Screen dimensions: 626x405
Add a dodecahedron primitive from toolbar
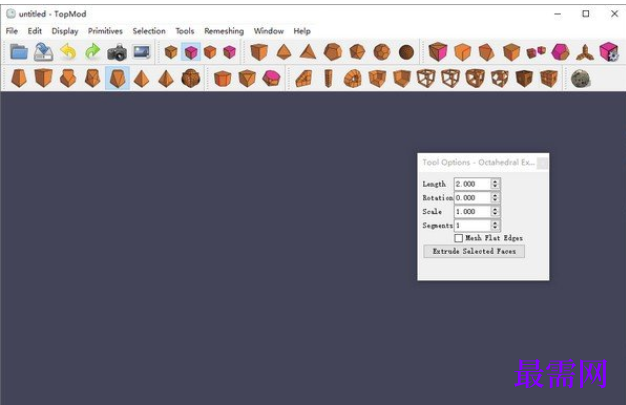click(333, 52)
